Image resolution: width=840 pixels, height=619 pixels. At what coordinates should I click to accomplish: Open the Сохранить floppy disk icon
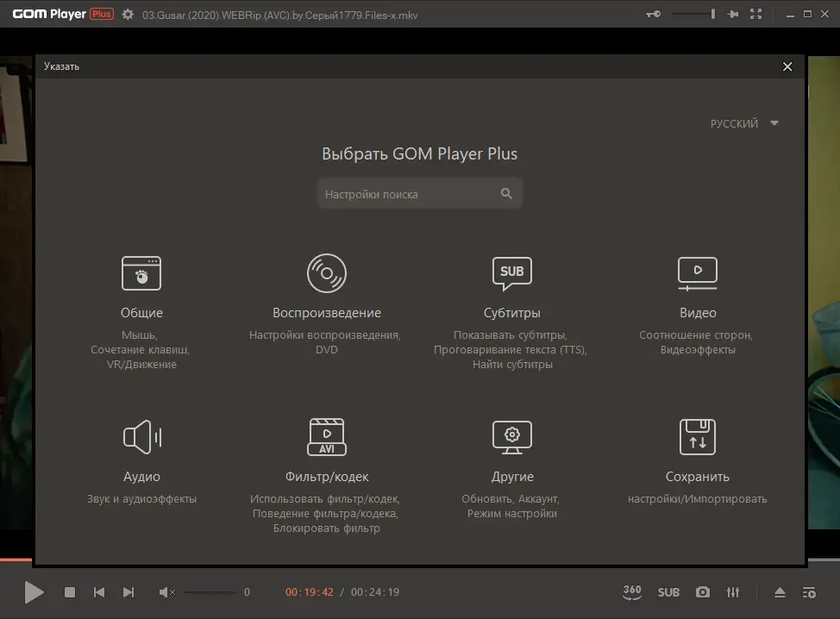(x=698, y=437)
